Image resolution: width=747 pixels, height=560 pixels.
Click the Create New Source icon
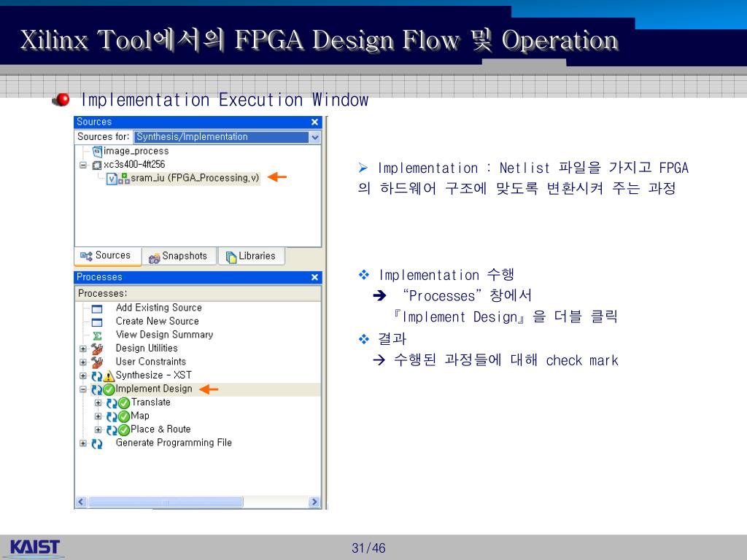[97, 322]
